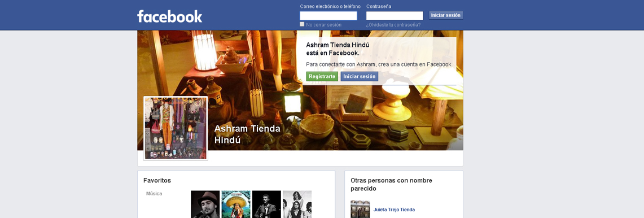Click the Correo electrónico o teléfono label
This screenshot has height=218, width=644.
point(330,7)
